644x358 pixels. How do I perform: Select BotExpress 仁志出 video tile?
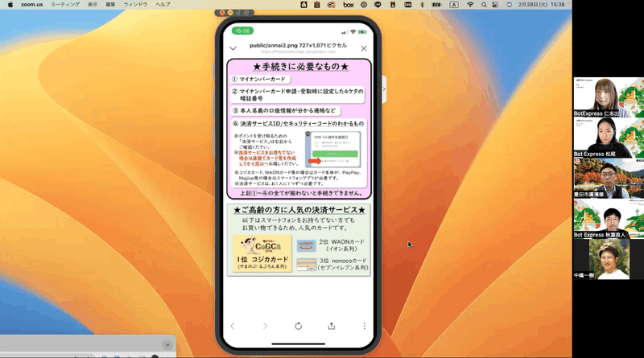[609, 97]
